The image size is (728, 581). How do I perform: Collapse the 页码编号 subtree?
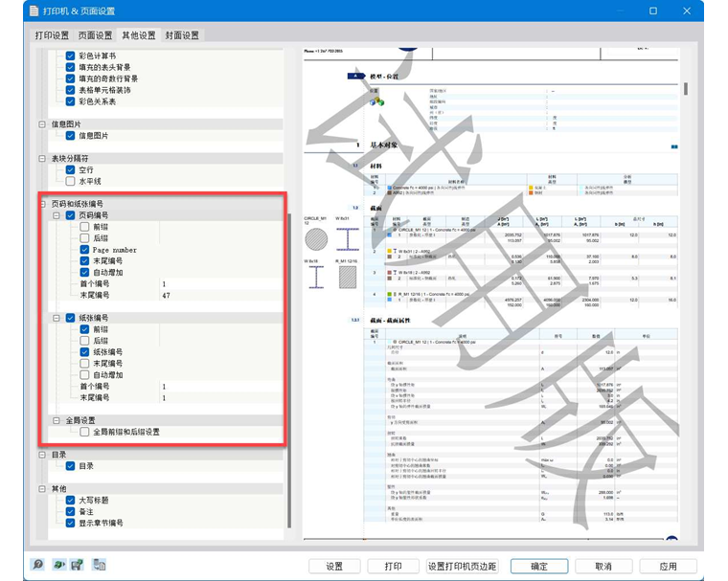pyautogui.click(x=57, y=215)
